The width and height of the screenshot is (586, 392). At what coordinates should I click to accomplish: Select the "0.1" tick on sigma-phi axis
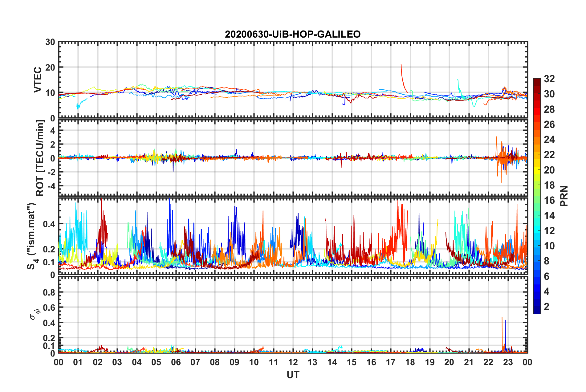coord(49,346)
